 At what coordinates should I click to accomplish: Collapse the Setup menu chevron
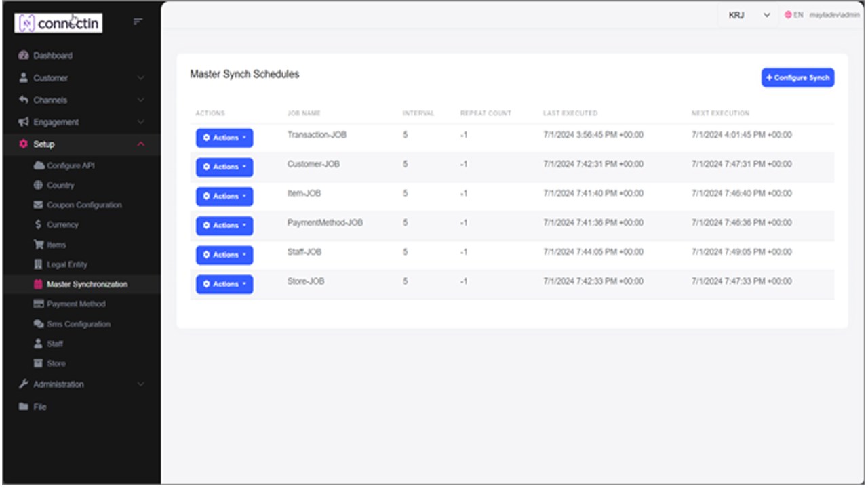tap(140, 144)
